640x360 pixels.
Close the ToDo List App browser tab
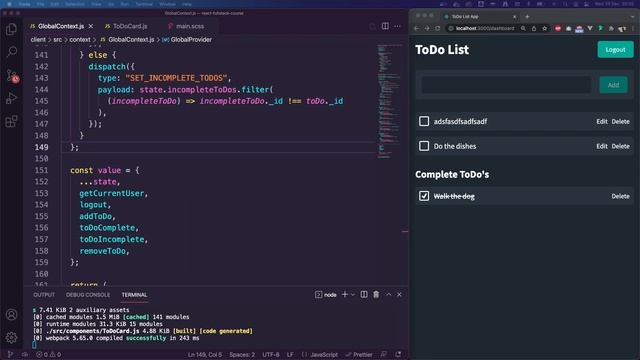click(514, 17)
